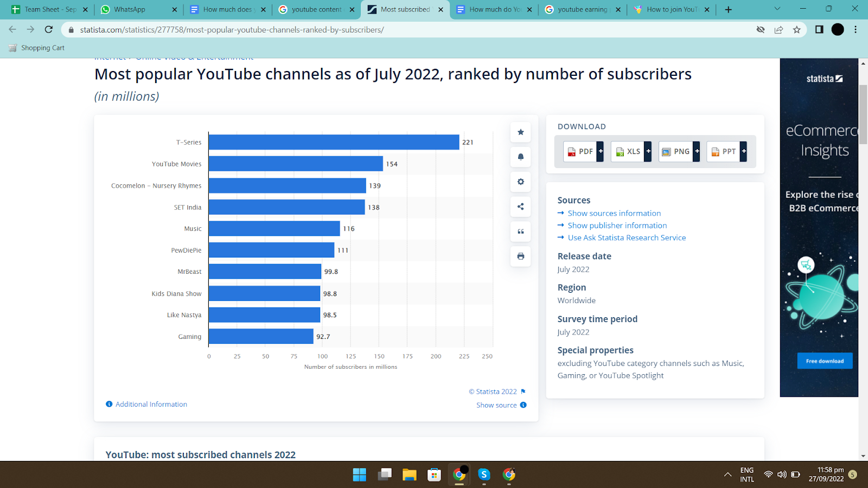Screen dimensions: 868x488
Task: Open the Chrome three-dot menu
Action: tap(856, 30)
